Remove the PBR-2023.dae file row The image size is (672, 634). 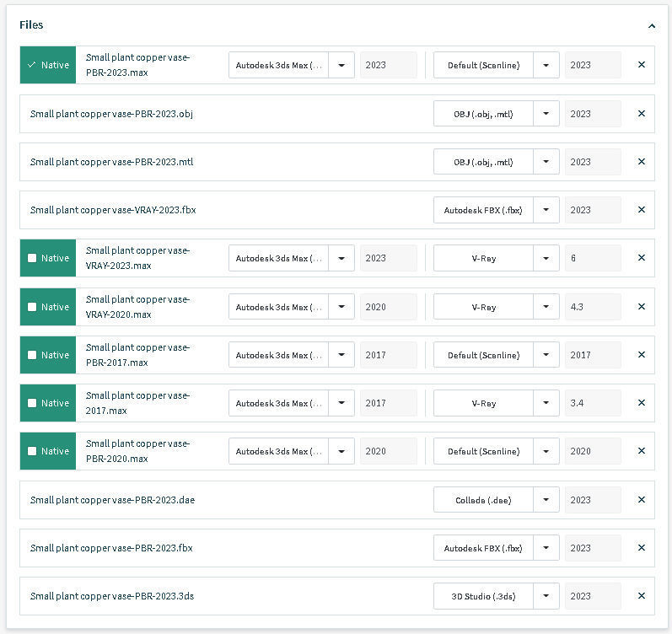tap(641, 500)
